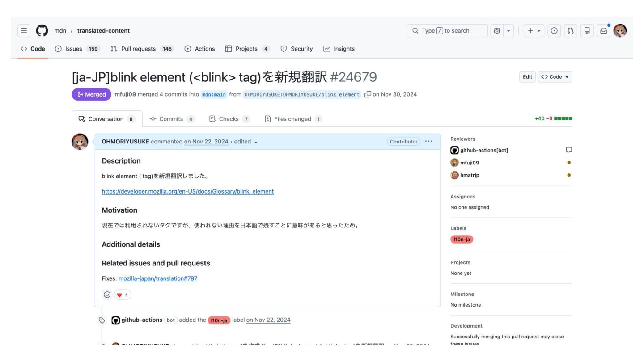Open the hamburger navigation menu

(24, 30)
